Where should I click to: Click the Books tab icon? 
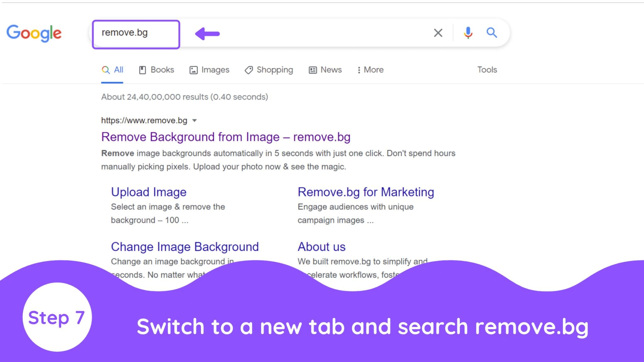[x=142, y=70]
